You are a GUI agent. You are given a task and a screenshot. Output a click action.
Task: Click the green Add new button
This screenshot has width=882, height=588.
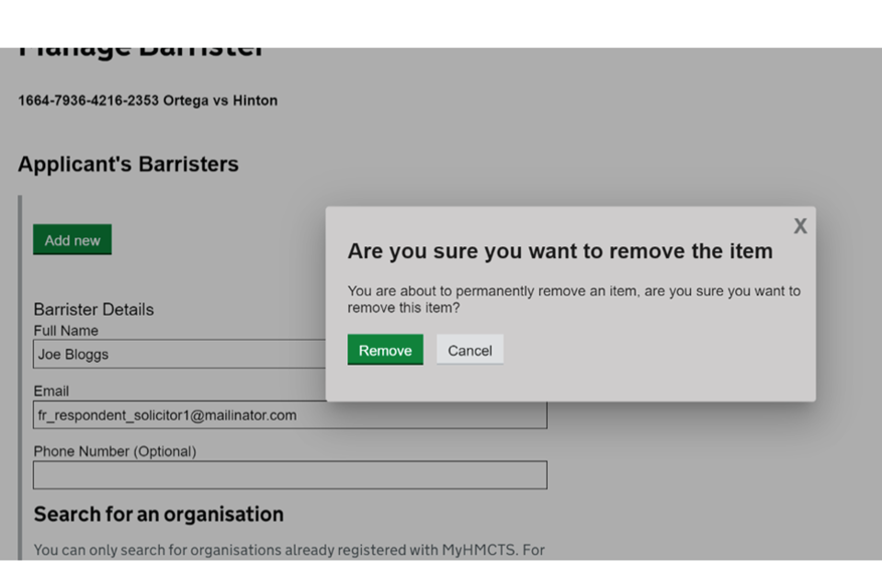coord(73,240)
